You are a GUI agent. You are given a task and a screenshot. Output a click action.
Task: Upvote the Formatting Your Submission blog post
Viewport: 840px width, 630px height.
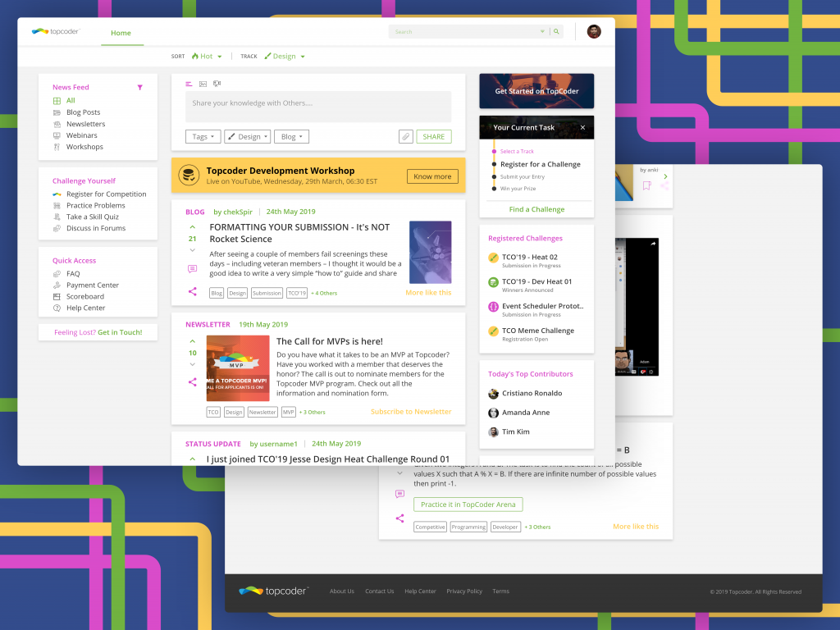(192, 227)
